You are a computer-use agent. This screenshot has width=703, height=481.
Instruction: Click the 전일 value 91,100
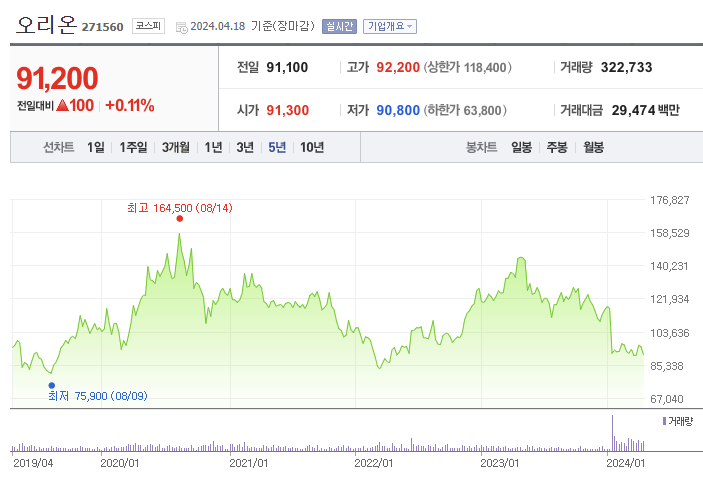[287, 67]
